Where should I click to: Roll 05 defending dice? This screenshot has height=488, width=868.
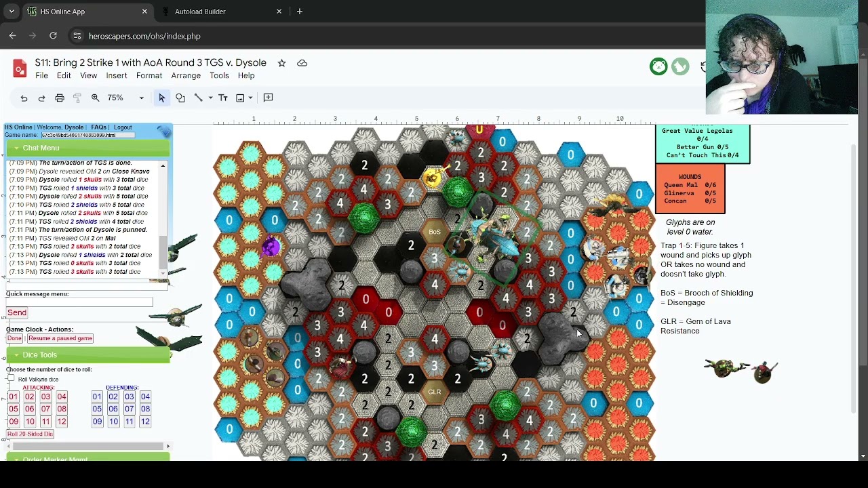click(x=97, y=409)
